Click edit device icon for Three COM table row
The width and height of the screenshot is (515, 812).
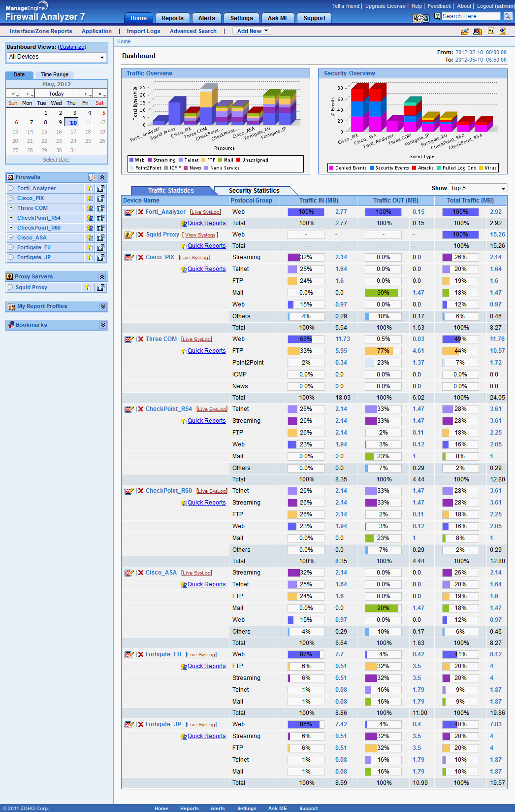click(x=129, y=339)
